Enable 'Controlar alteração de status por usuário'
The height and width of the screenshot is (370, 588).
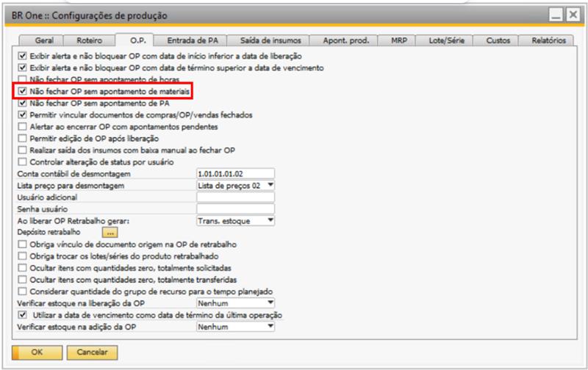point(23,162)
